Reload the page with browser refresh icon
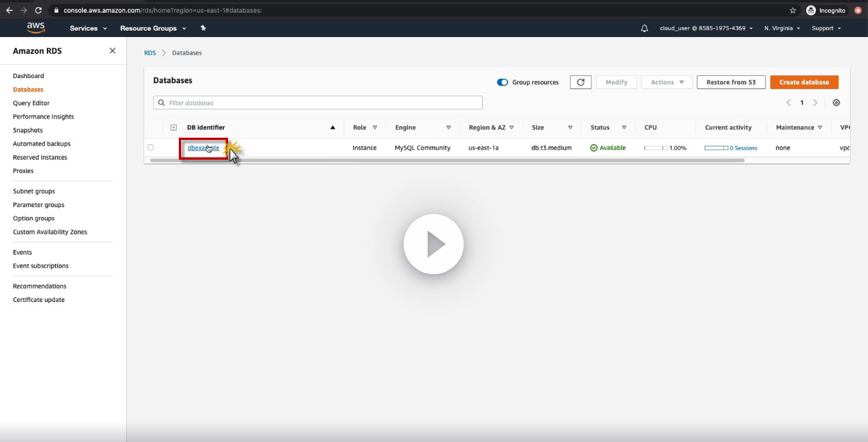 pyautogui.click(x=38, y=10)
